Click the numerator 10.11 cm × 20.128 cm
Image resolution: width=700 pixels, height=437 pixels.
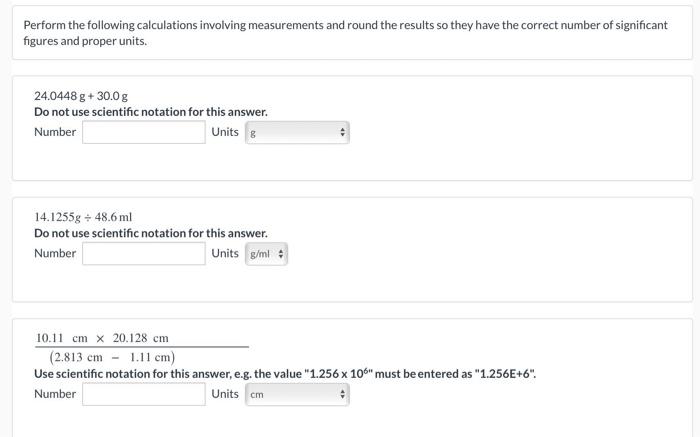(102, 338)
